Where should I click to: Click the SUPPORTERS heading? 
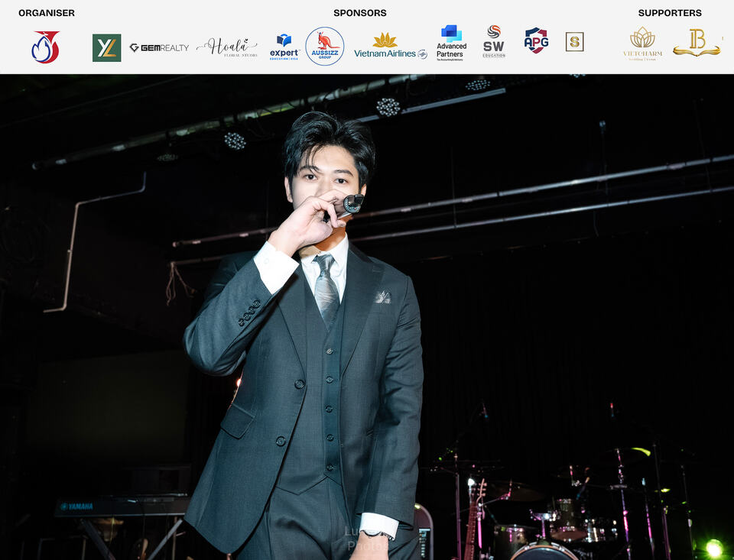pyautogui.click(x=670, y=13)
